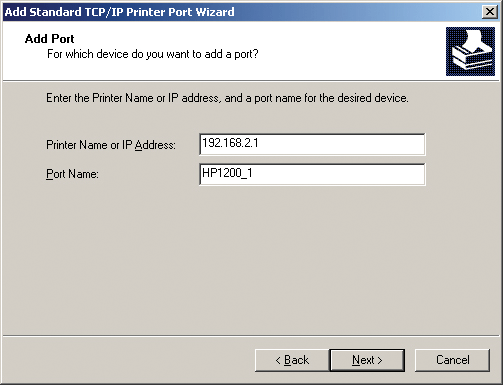The image size is (503, 385).
Task: Click empty space right of HP1200_1 text
Action: point(338,174)
